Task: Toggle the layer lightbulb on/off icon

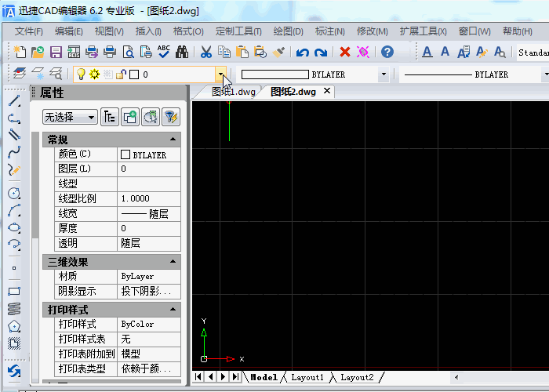Action: [80, 74]
